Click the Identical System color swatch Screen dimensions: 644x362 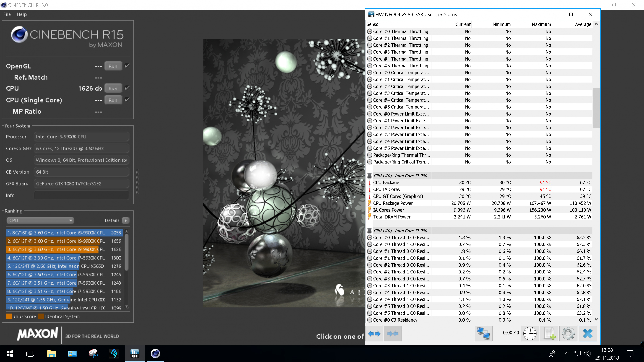click(41, 316)
